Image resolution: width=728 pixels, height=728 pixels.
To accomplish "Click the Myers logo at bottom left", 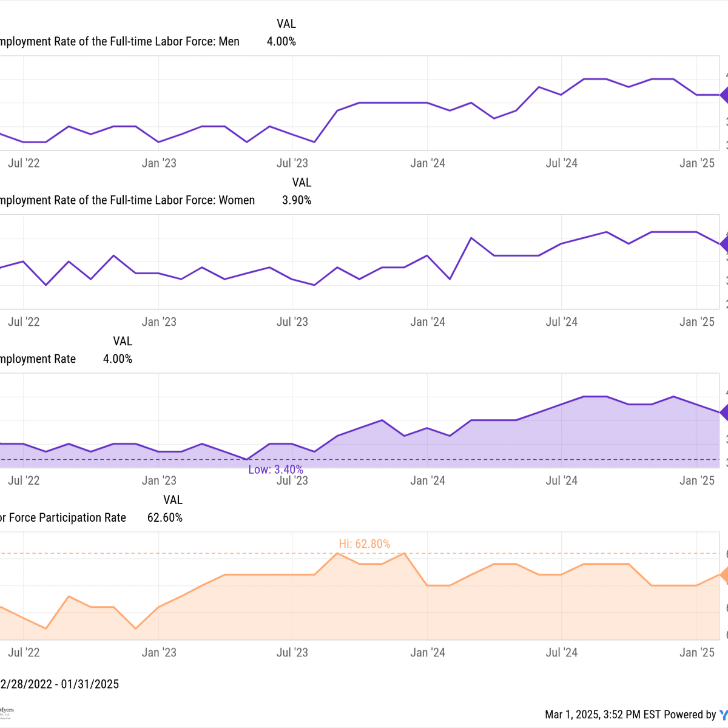I will [6, 712].
